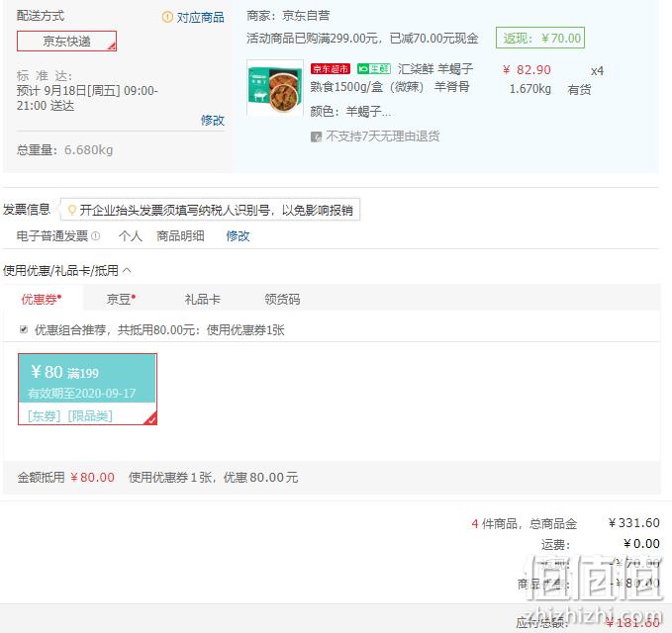Uncheck the 优惠组合推荐 checkbox
This screenshot has height=633, width=672.
click(x=24, y=329)
